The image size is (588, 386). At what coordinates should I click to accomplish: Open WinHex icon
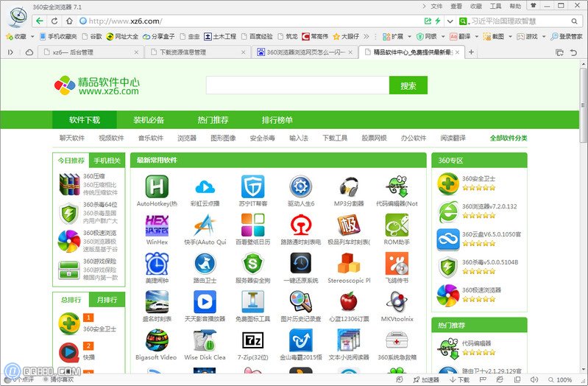tap(157, 225)
